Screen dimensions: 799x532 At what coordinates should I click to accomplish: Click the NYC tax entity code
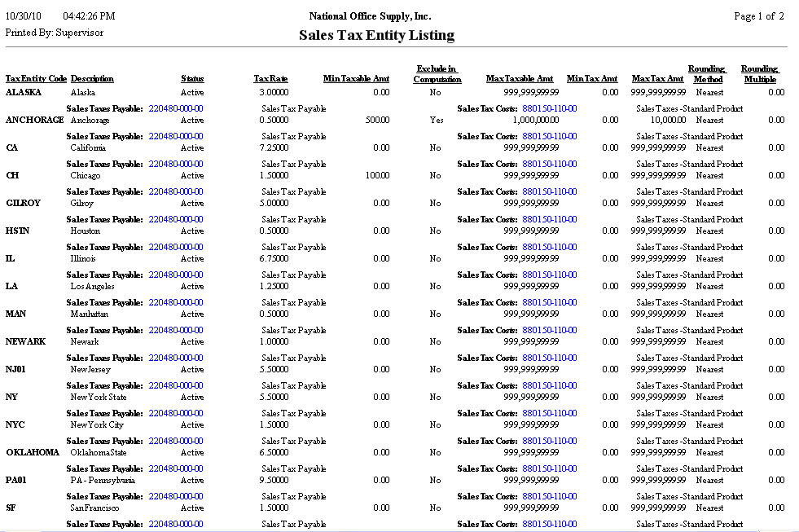(16, 424)
